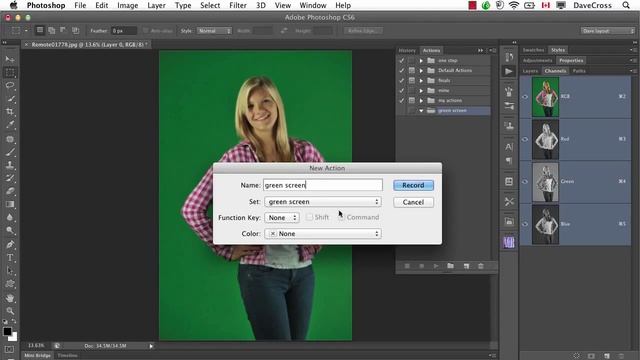Image resolution: width=640 pixels, height=360 pixels.
Task: Open the Swatches tab
Action: (533, 50)
